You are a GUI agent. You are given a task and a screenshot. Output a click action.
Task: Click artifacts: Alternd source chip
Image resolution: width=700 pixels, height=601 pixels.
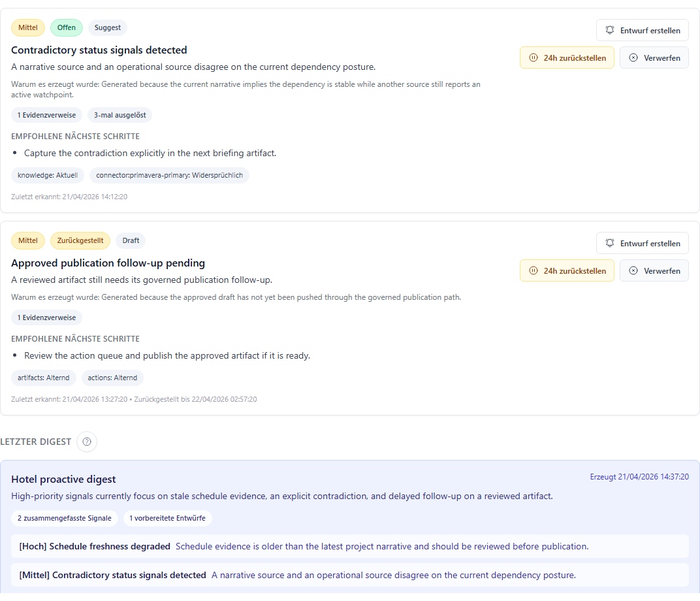click(x=44, y=378)
